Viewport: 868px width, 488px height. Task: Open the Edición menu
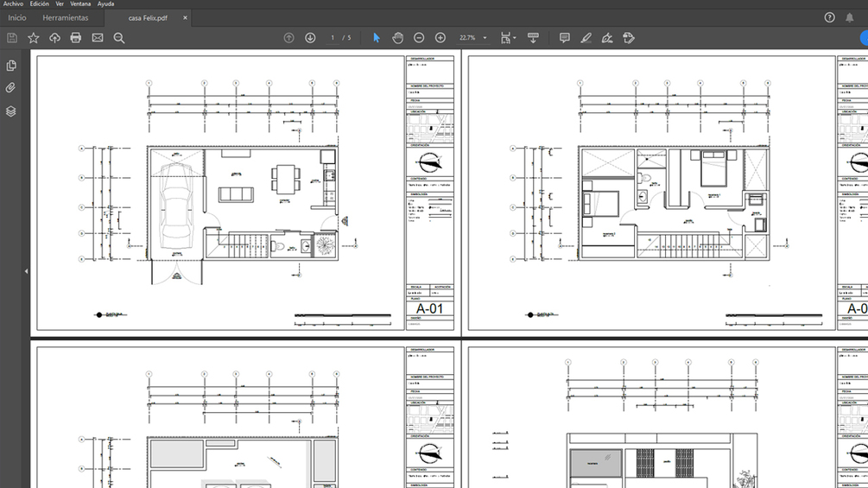40,3
